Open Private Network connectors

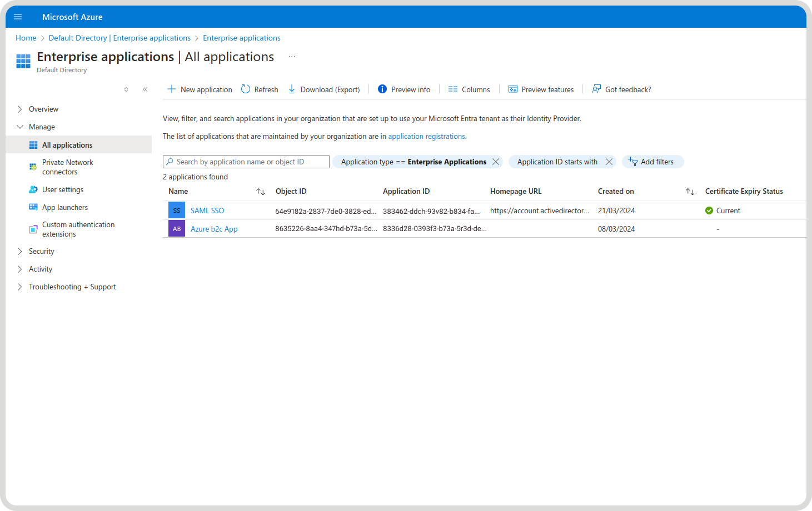coord(67,167)
